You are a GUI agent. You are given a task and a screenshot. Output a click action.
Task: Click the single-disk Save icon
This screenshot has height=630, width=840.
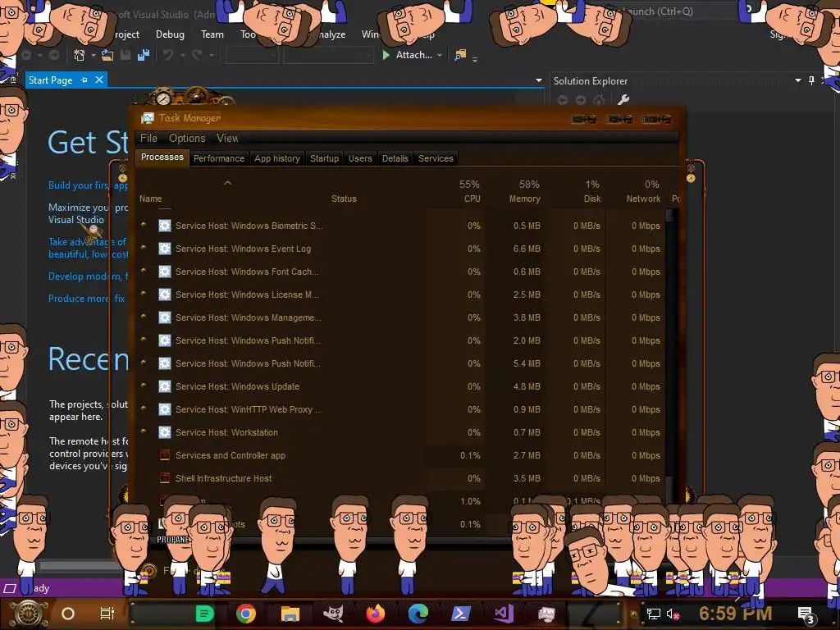coord(126,55)
